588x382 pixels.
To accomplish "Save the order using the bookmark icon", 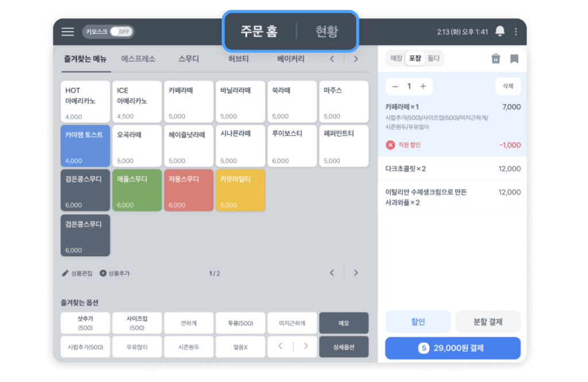I will (x=514, y=58).
